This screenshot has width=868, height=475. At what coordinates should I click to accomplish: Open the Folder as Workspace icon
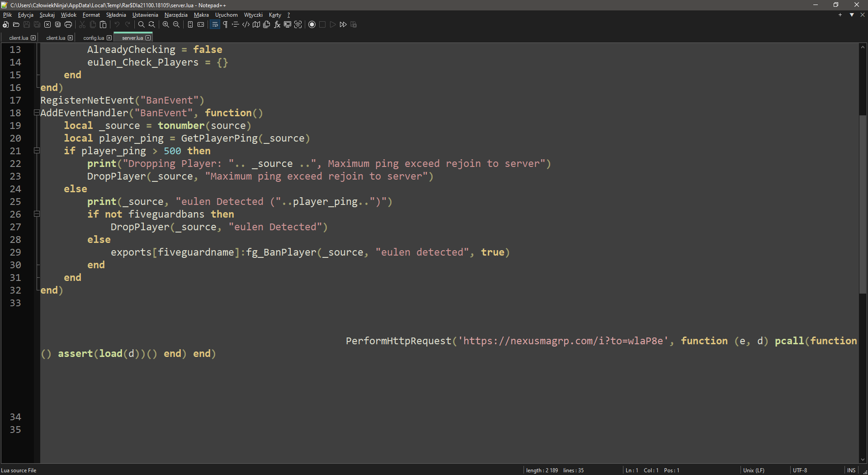click(288, 24)
